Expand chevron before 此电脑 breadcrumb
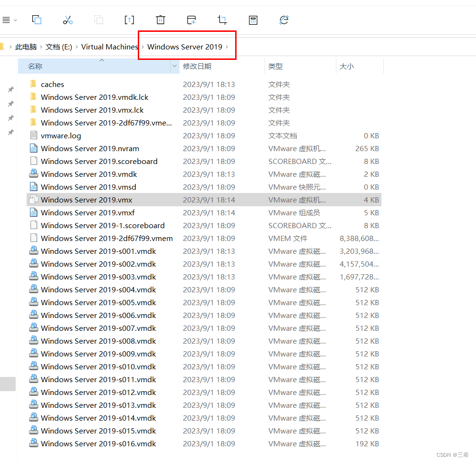Viewport: 476px width, 462px height. [x=10, y=47]
